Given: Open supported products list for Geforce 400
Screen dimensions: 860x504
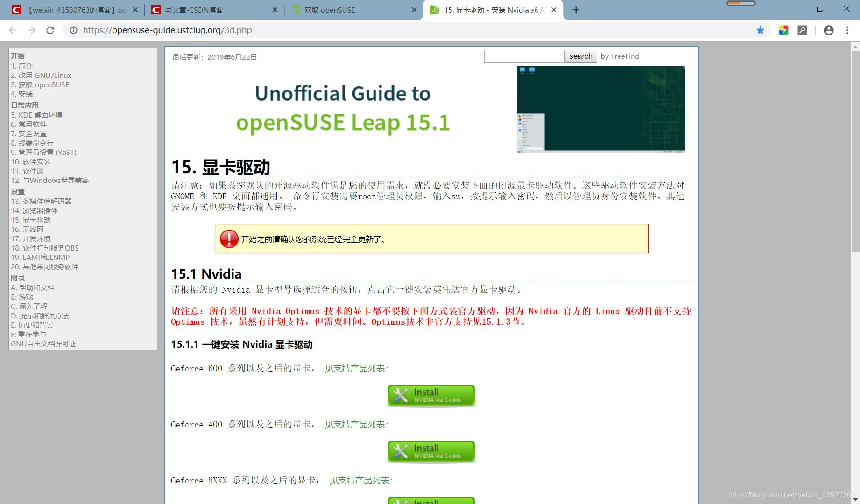Looking at the screenshot, I should (x=357, y=425).
